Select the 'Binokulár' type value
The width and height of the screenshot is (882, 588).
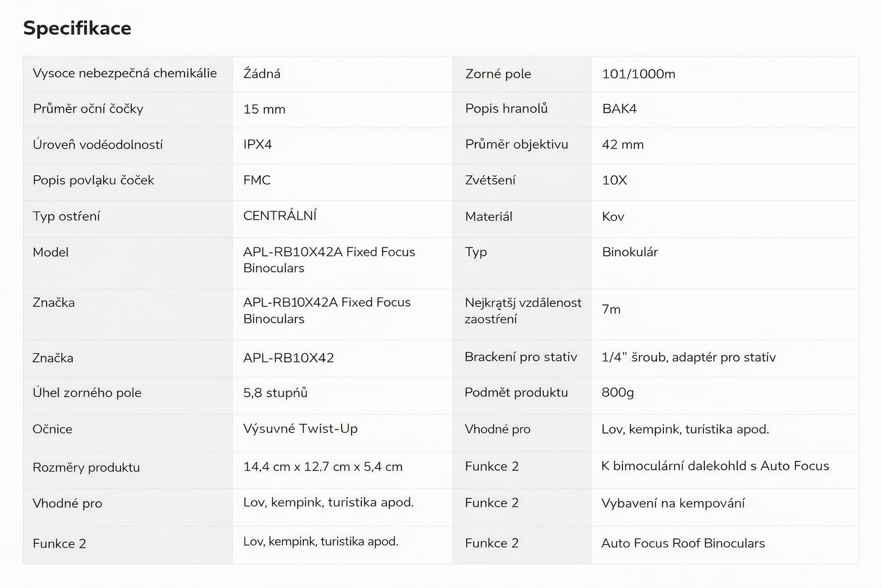coord(630,252)
